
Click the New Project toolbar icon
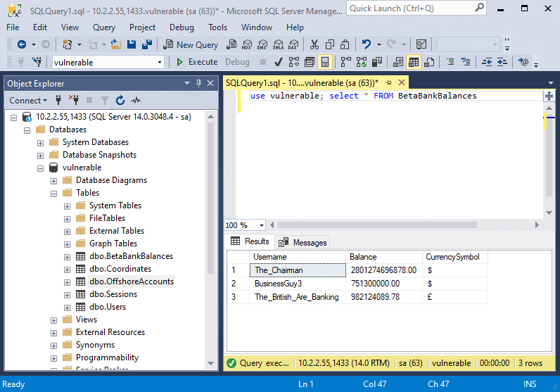coord(67,44)
